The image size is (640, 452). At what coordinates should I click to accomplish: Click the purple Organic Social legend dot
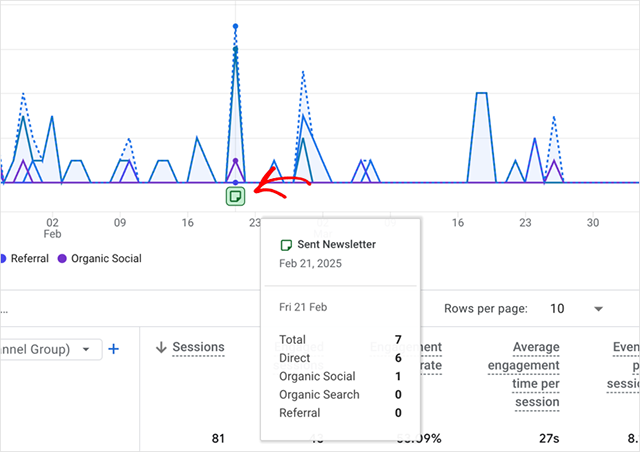coord(62,258)
